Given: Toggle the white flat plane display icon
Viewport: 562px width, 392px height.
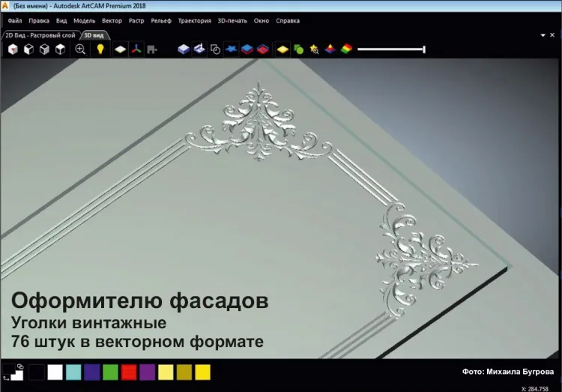Looking at the screenshot, I should coord(120,49).
